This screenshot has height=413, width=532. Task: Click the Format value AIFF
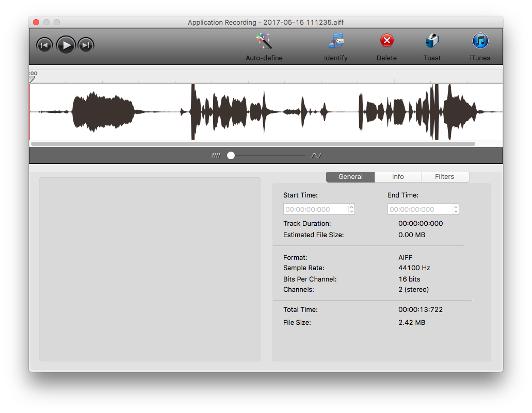(405, 258)
